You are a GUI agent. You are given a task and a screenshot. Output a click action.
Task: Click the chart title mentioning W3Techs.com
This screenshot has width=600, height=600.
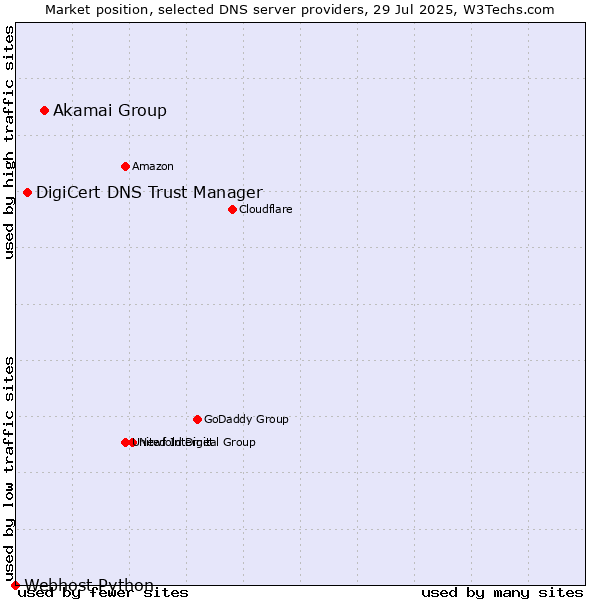click(x=300, y=10)
